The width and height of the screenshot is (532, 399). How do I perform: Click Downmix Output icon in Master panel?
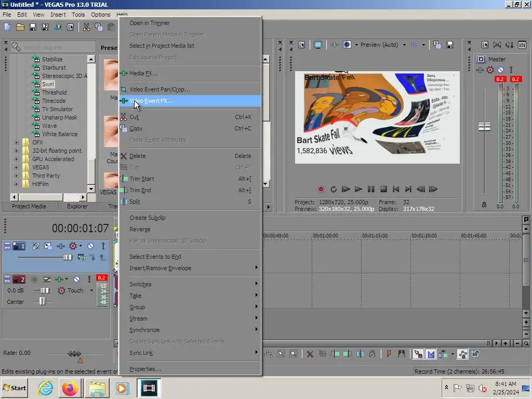click(x=497, y=45)
